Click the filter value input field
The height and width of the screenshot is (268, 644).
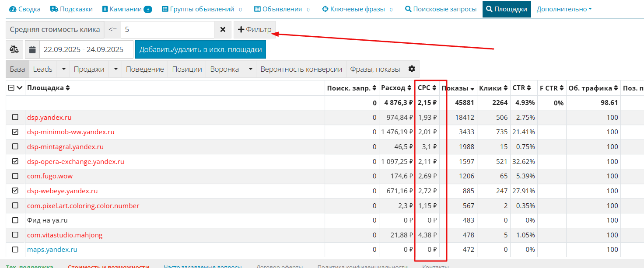167,30
